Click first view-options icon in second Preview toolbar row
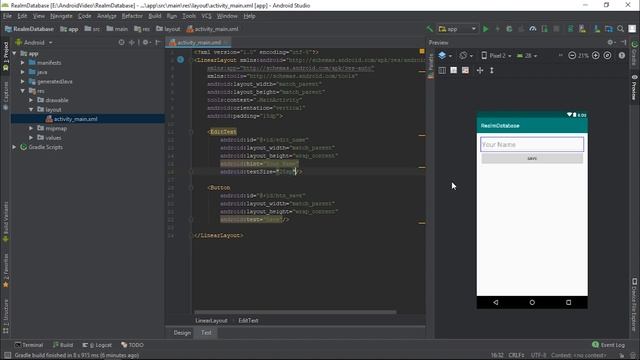Image resolution: width=640 pixels, height=360 pixels. point(442,70)
